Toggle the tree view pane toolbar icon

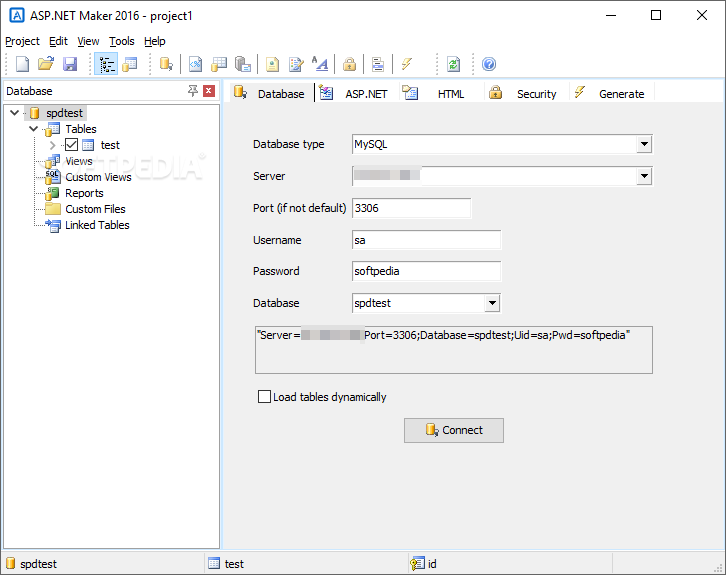click(x=106, y=64)
